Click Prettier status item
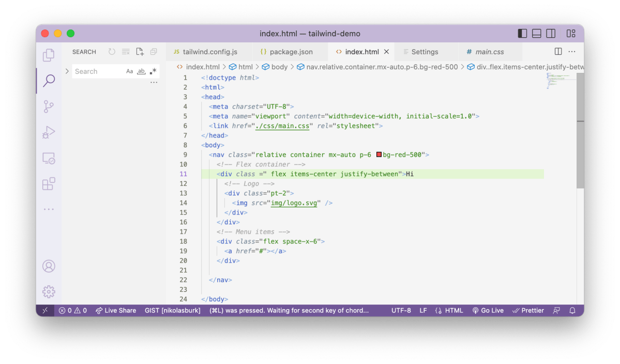The image size is (620, 364). click(528, 311)
